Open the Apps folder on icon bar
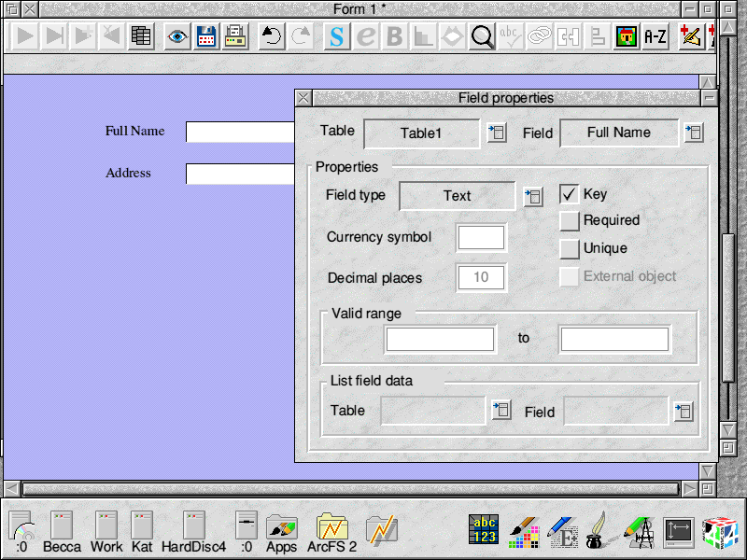The width and height of the screenshot is (747, 560). click(281, 531)
